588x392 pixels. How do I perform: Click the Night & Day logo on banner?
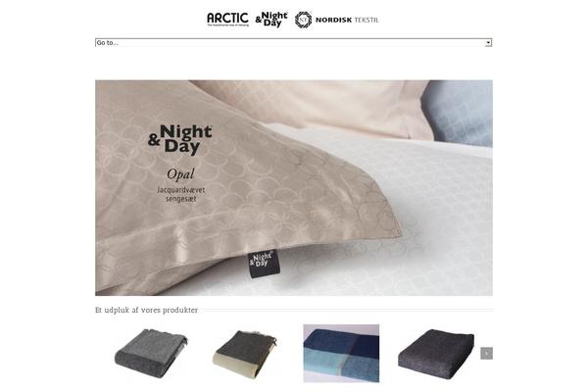[180, 140]
